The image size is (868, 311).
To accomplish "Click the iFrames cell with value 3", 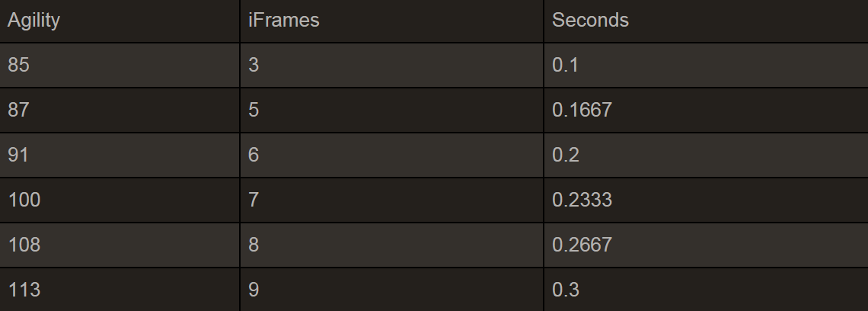I will pos(254,66).
